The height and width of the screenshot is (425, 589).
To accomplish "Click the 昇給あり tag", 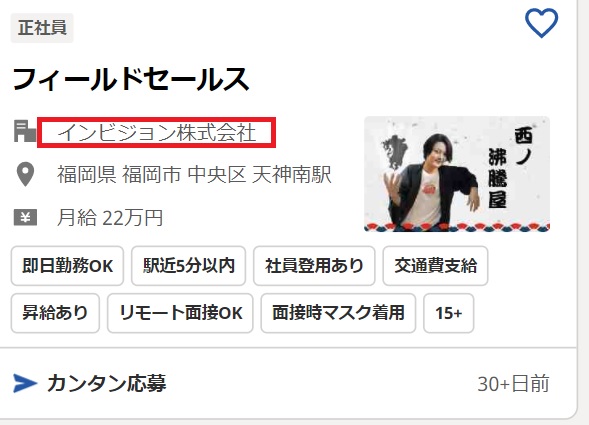I will tap(55, 313).
